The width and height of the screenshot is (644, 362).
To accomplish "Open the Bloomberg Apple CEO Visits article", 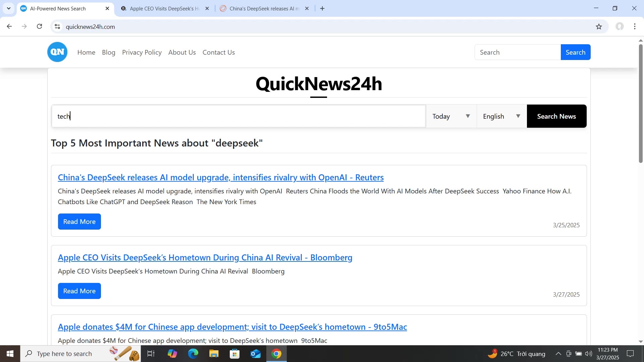I will click(x=205, y=257).
